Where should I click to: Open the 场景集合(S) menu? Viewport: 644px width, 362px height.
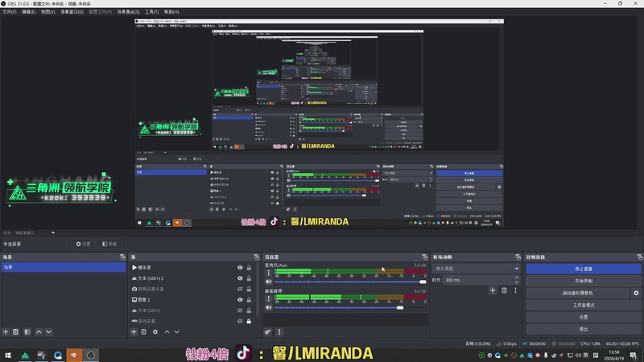[128, 12]
